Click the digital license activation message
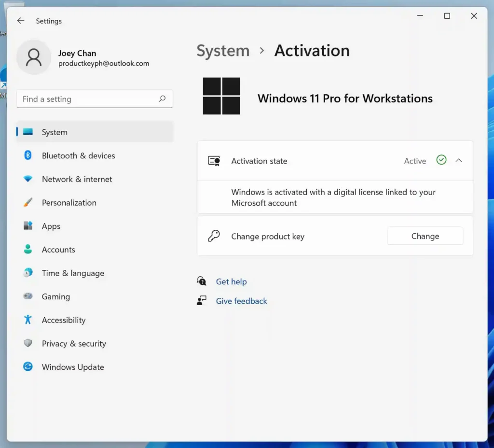The height and width of the screenshot is (448, 494). coord(333,197)
